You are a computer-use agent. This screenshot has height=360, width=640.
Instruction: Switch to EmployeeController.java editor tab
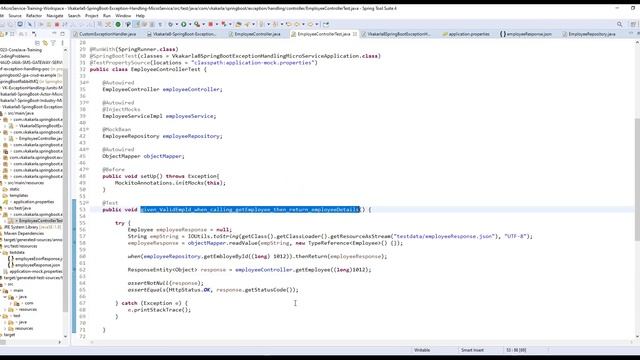[255, 34]
